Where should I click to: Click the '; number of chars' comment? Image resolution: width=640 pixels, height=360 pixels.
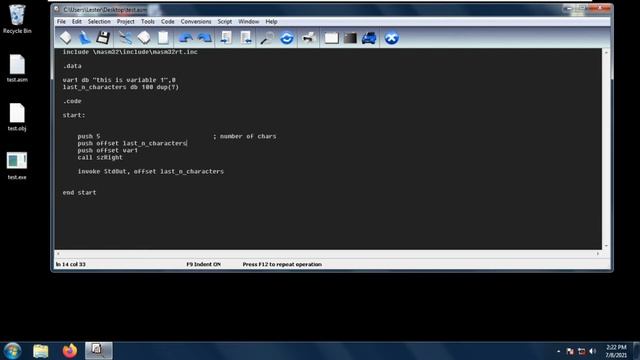(x=244, y=136)
